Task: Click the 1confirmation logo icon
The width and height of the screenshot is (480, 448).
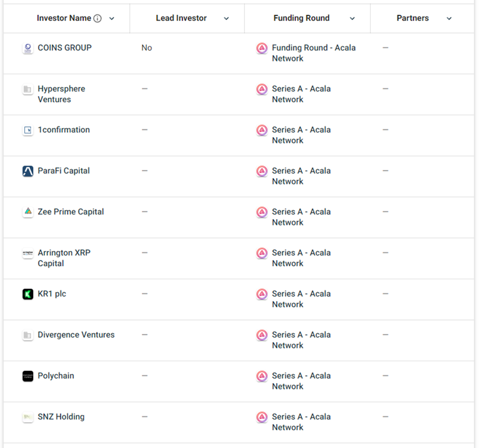Action: coord(28,130)
